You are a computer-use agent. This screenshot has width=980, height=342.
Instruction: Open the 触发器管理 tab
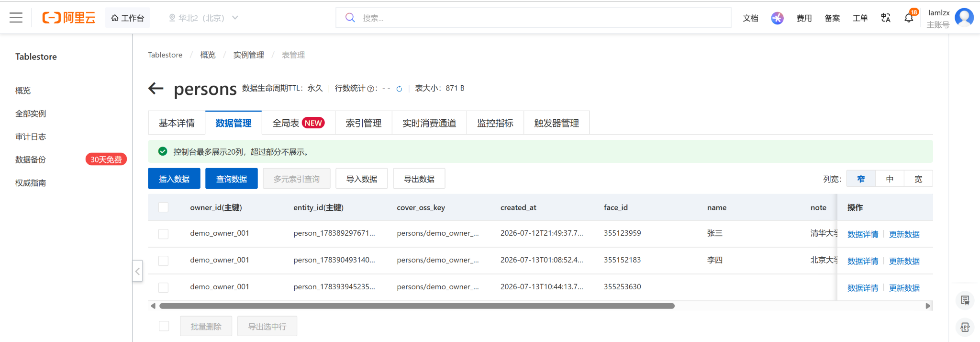557,123
